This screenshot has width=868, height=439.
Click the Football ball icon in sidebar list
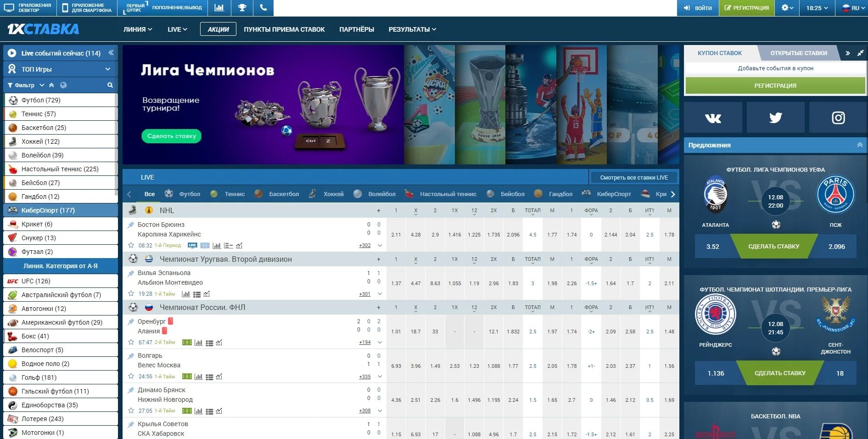13,100
